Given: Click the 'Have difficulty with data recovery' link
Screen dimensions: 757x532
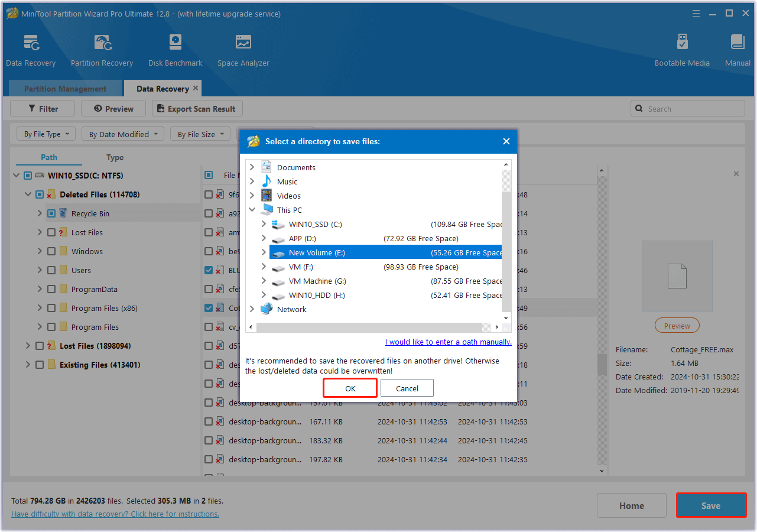Looking at the screenshot, I should click(115, 514).
